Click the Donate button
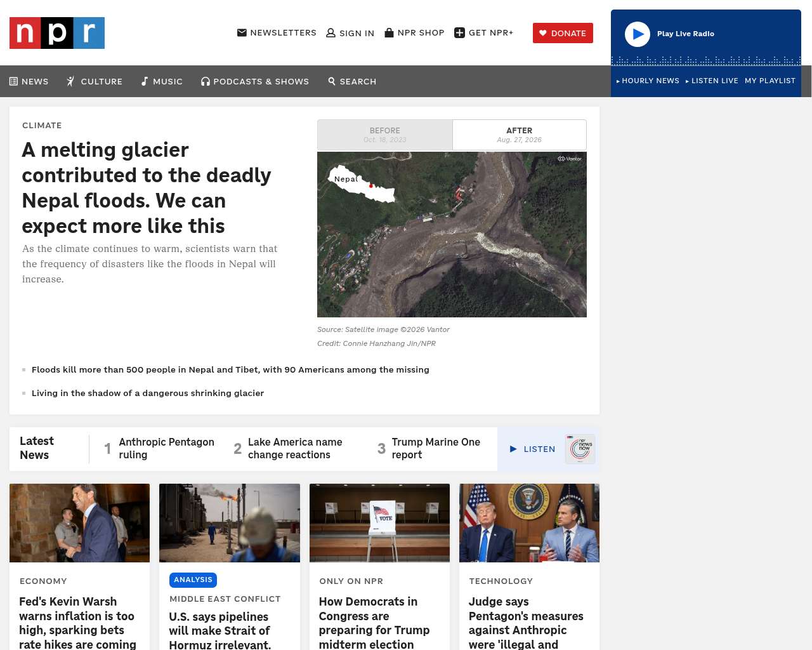 (563, 33)
